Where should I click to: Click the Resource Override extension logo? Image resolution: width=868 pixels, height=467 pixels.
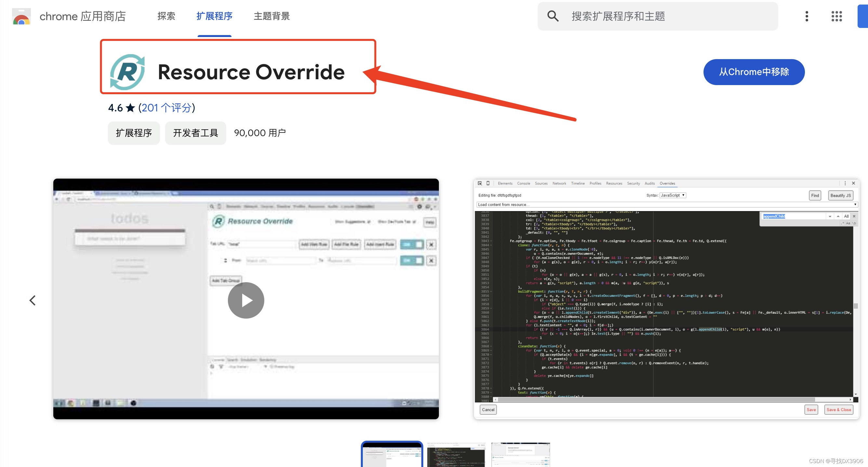pos(128,72)
